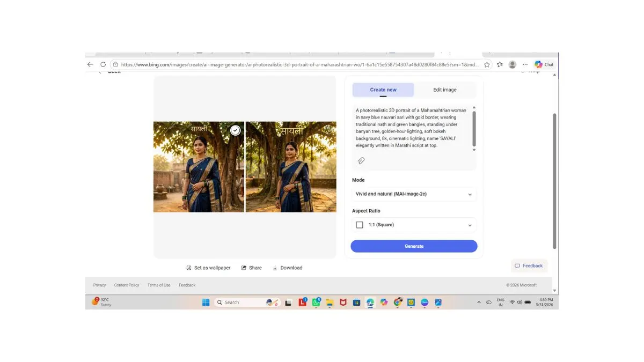The width and height of the screenshot is (644, 362).
Task: Download the selected image
Action: click(x=288, y=268)
